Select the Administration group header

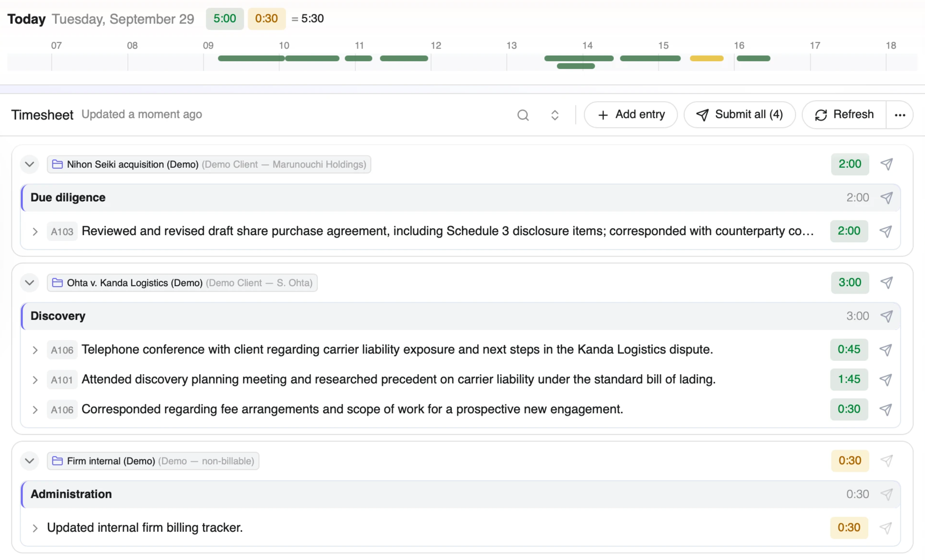[460, 494]
